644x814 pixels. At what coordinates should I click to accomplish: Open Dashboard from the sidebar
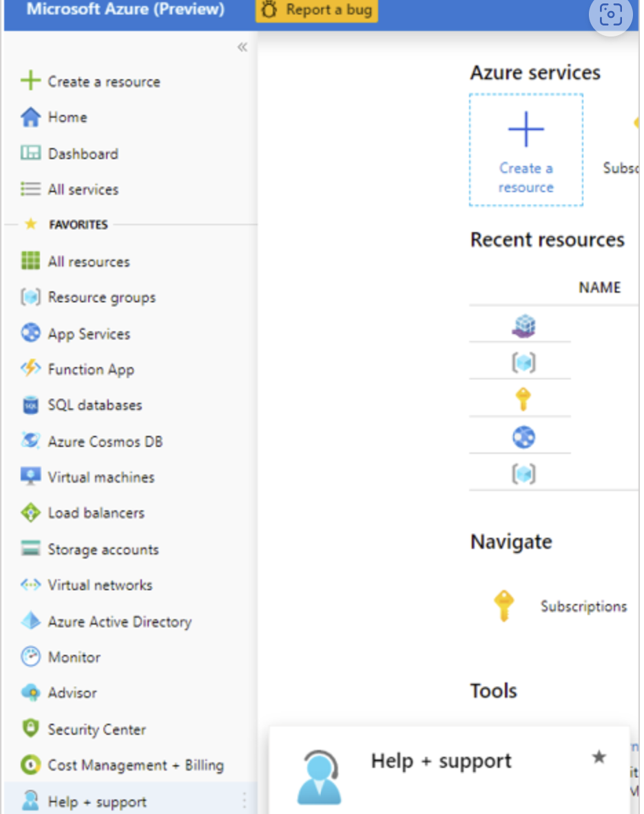[x=83, y=154]
